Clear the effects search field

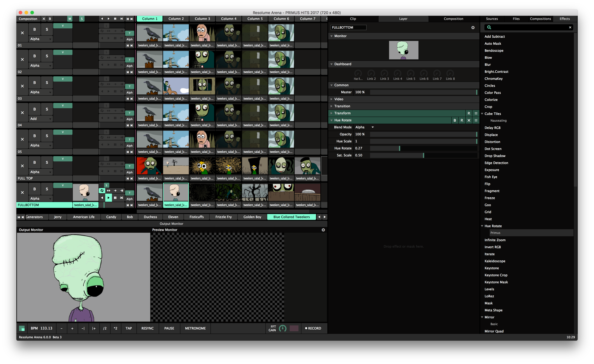point(570,27)
